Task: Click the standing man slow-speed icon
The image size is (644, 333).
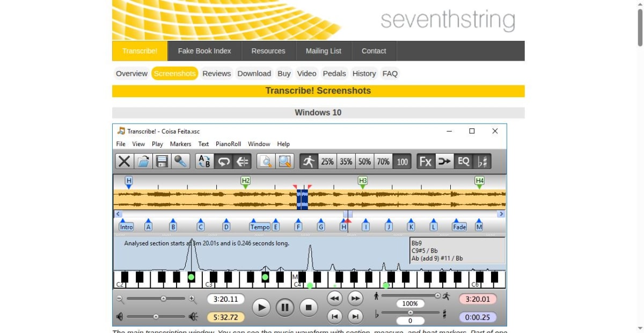Action: [x=376, y=295]
